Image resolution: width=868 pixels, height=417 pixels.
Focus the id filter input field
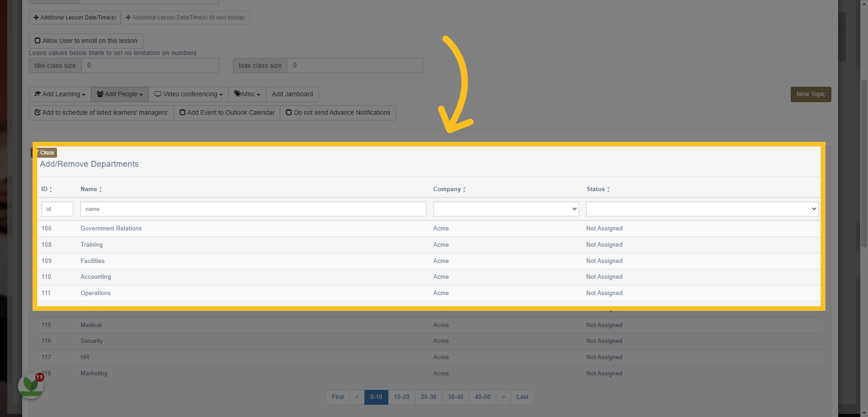[x=57, y=209]
